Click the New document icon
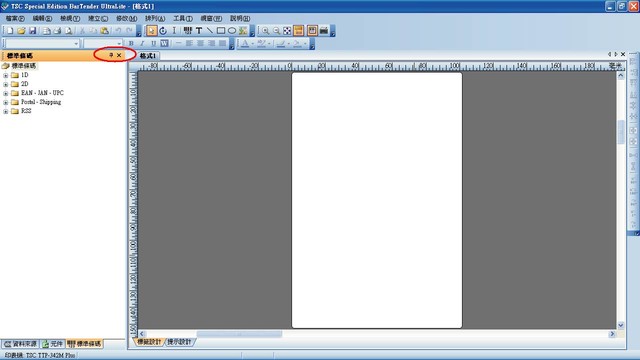This screenshot has width=640, height=360. pos(10,31)
